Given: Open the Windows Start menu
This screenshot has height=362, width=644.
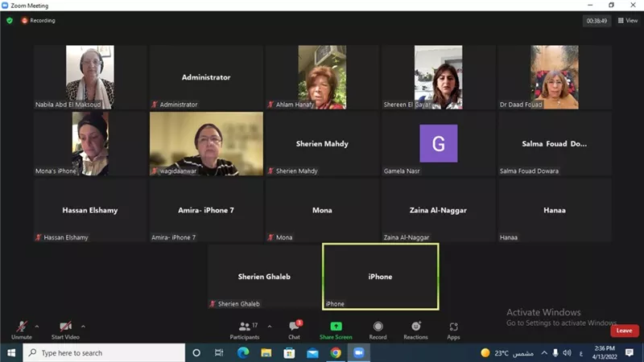Looking at the screenshot, I should coord(11,353).
